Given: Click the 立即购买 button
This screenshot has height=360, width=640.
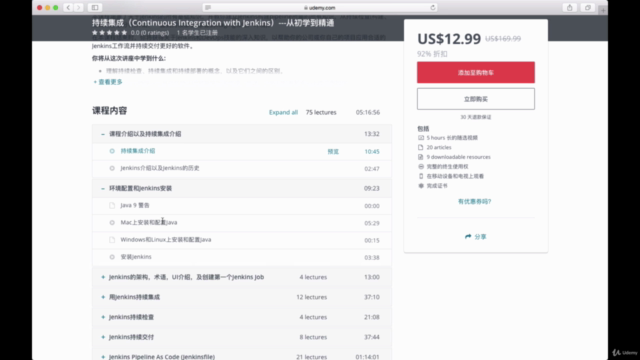Looking at the screenshot, I should coord(476,99).
